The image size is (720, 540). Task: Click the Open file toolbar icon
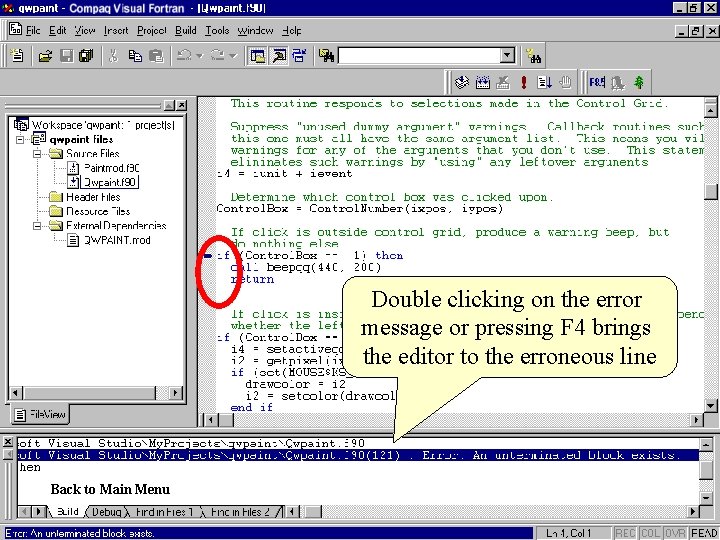[x=45, y=56]
